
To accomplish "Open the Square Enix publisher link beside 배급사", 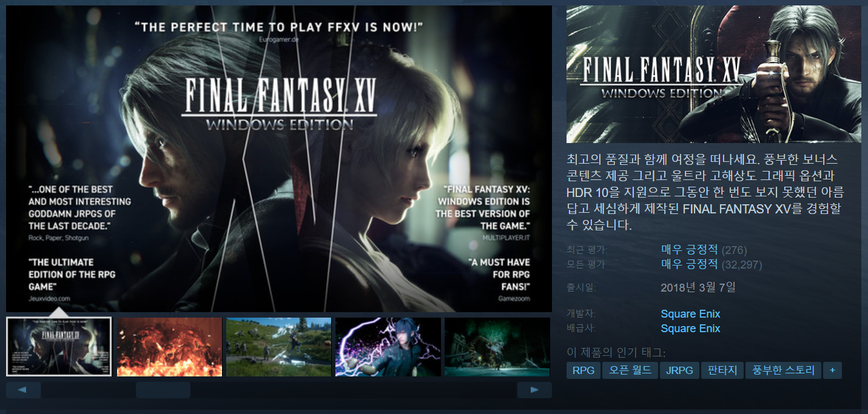I will click(690, 329).
